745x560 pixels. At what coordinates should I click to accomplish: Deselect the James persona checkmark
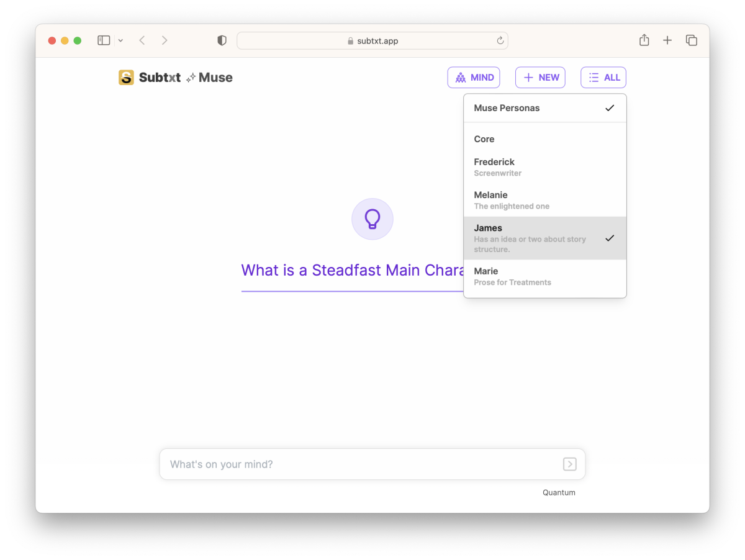click(x=610, y=238)
